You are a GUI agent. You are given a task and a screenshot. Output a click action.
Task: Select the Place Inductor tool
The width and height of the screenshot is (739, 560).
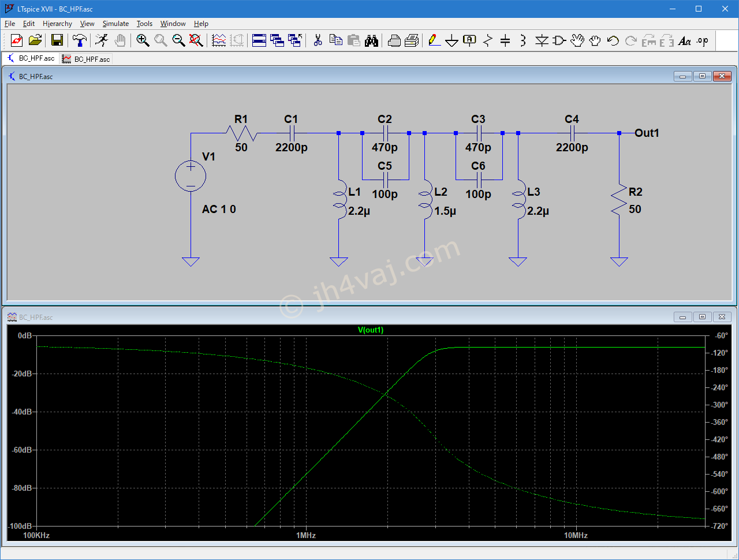(x=523, y=40)
